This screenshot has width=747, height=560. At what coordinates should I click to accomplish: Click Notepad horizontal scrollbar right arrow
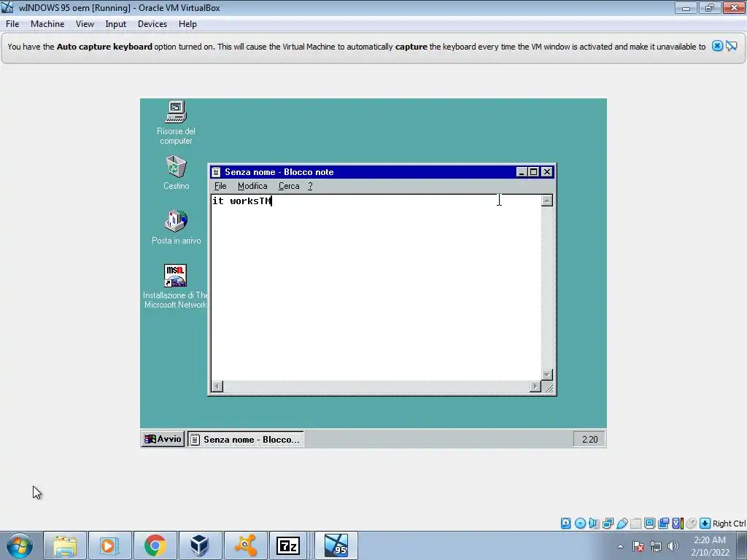(535, 386)
